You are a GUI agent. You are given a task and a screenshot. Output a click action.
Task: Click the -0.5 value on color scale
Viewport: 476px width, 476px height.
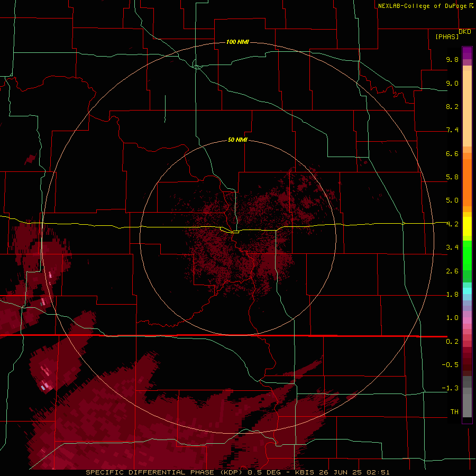(x=450, y=365)
